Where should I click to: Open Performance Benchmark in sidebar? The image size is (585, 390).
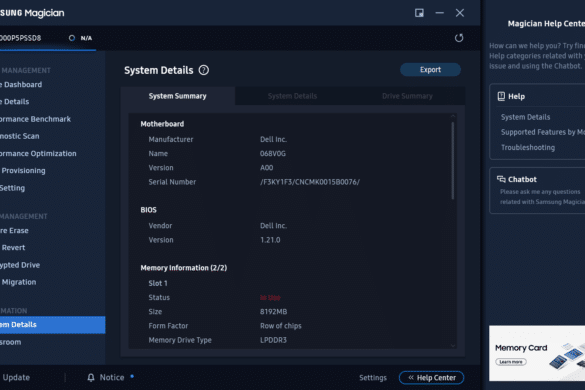coord(35,119)
